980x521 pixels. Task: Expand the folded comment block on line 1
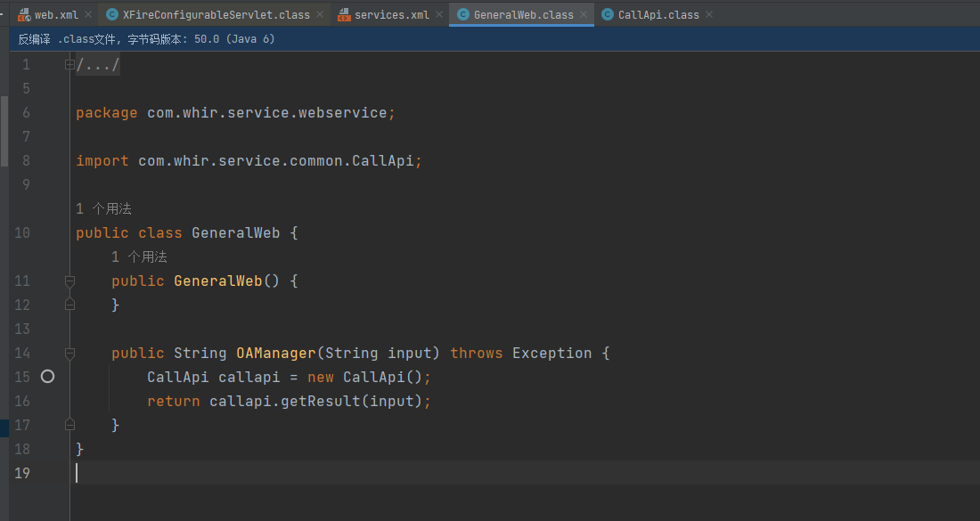pyautogui.click(x=69, y=65)
